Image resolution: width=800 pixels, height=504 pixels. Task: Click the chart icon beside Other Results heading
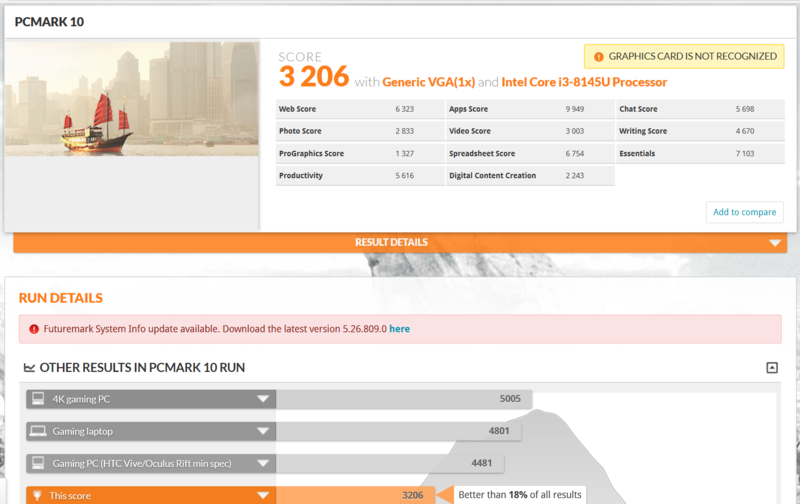(x=29, y=367)
